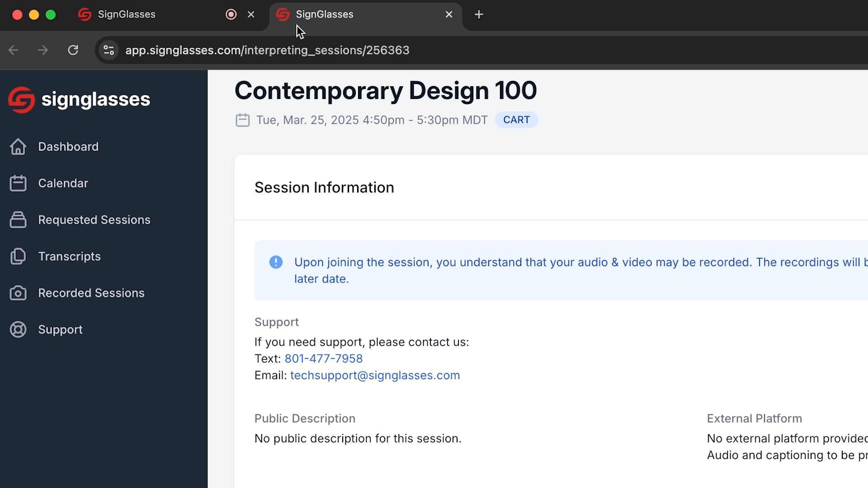Click the techsupport@signglasses.com email link
The image size is (868, 488).
pyautogui.click(x=375, y=375)
